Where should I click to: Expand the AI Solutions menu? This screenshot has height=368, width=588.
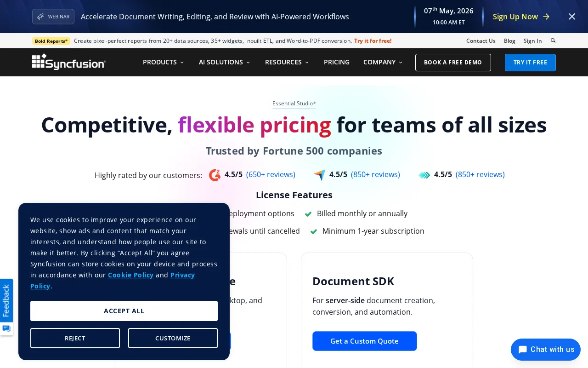(224, 62)
